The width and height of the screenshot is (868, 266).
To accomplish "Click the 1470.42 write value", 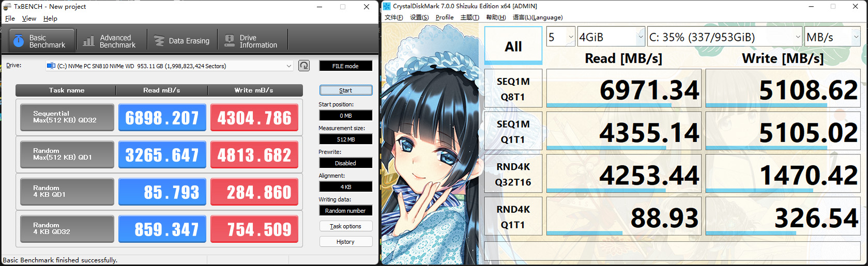I will [783, 174].
